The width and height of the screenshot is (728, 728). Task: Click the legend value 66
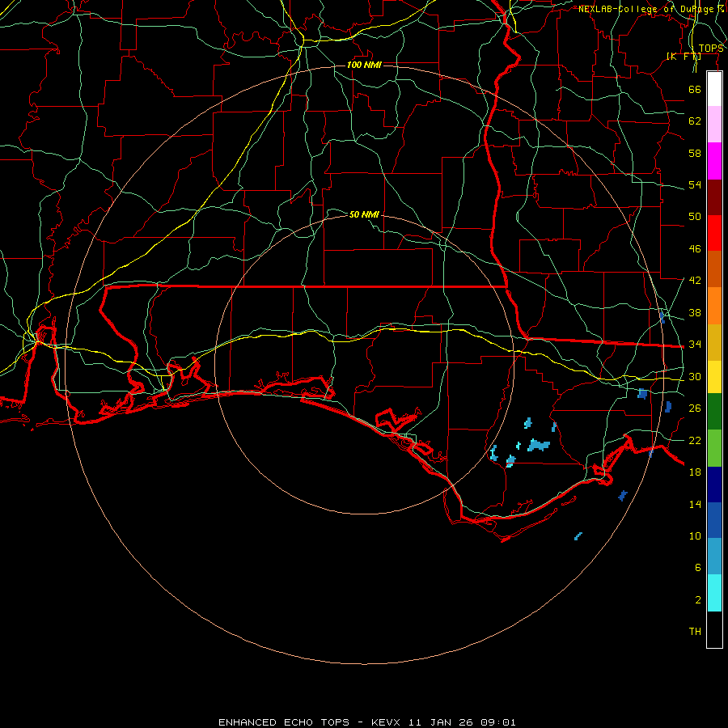(695, 89)
